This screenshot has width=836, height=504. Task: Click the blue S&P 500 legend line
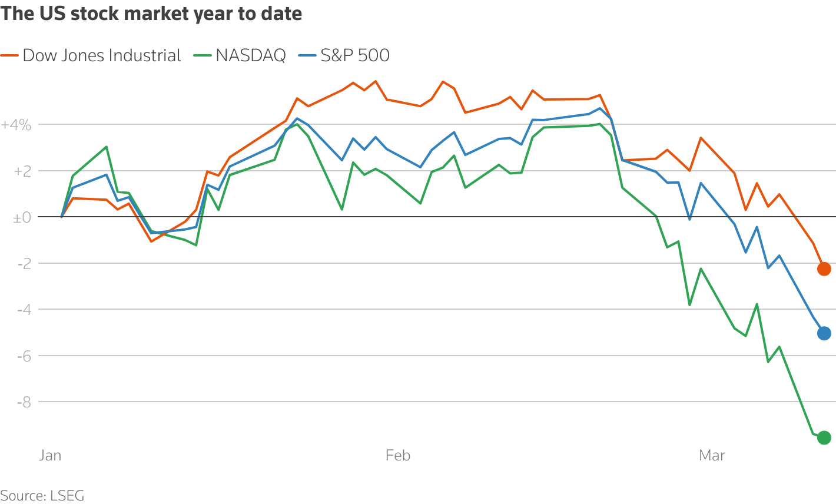tap(307, 56)
